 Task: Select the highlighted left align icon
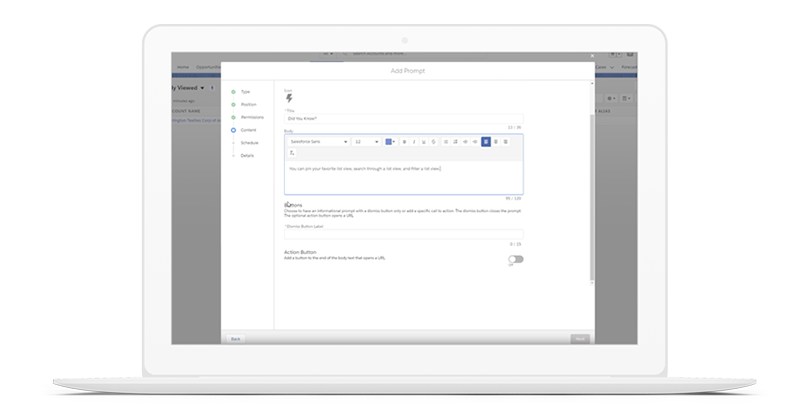[x=486, y=142]
